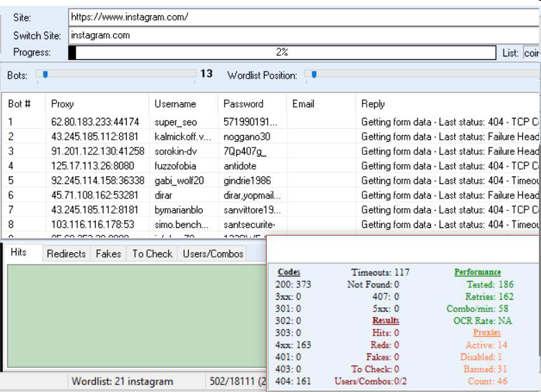Switch to the Users/Combos tab
The image size is (541, 392).
(213, 254)
